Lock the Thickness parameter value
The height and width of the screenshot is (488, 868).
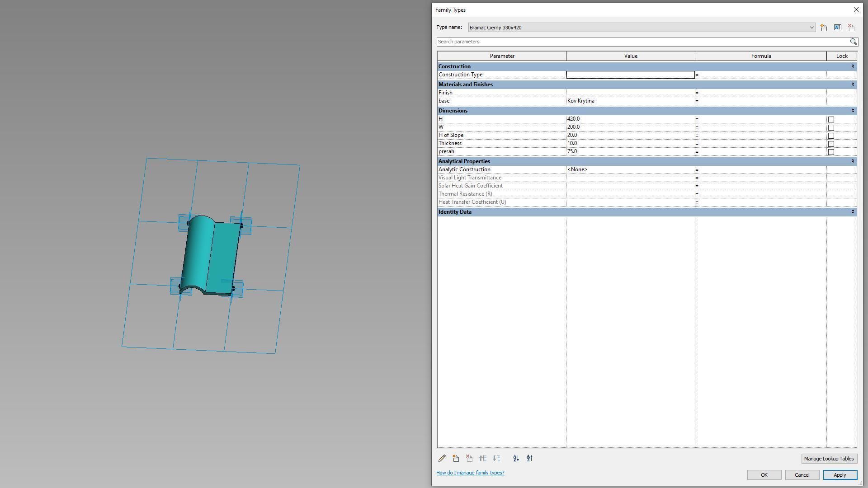coord(831,144)
